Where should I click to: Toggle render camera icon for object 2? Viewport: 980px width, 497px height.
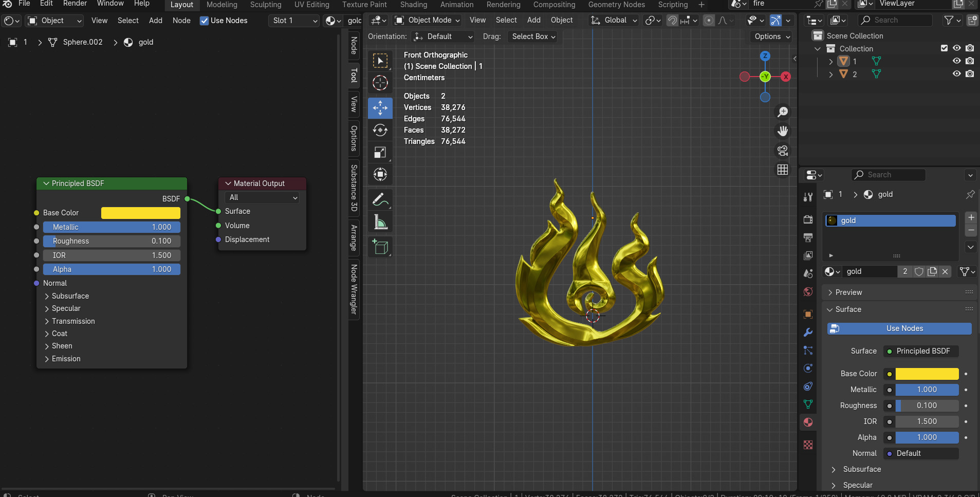pos(970,73)
